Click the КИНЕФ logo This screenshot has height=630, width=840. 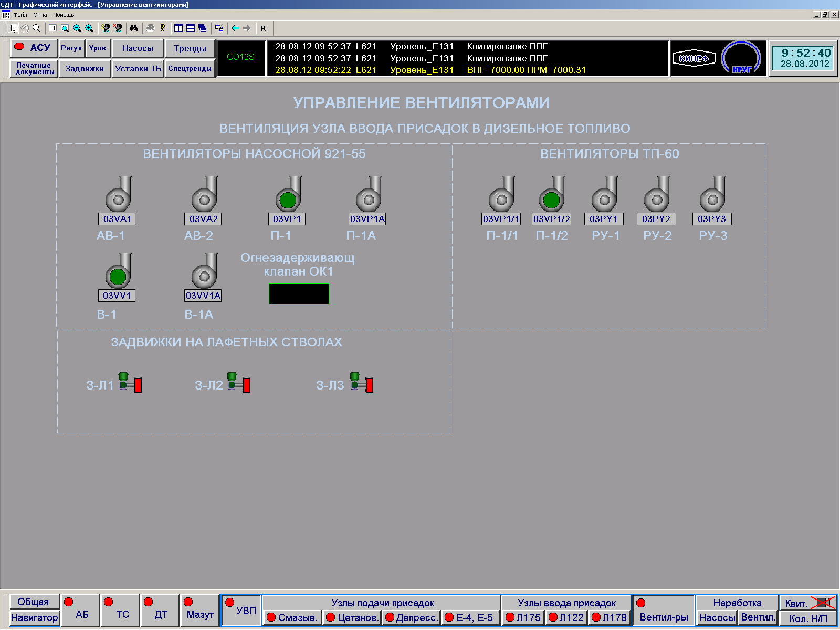click(694, 58)
